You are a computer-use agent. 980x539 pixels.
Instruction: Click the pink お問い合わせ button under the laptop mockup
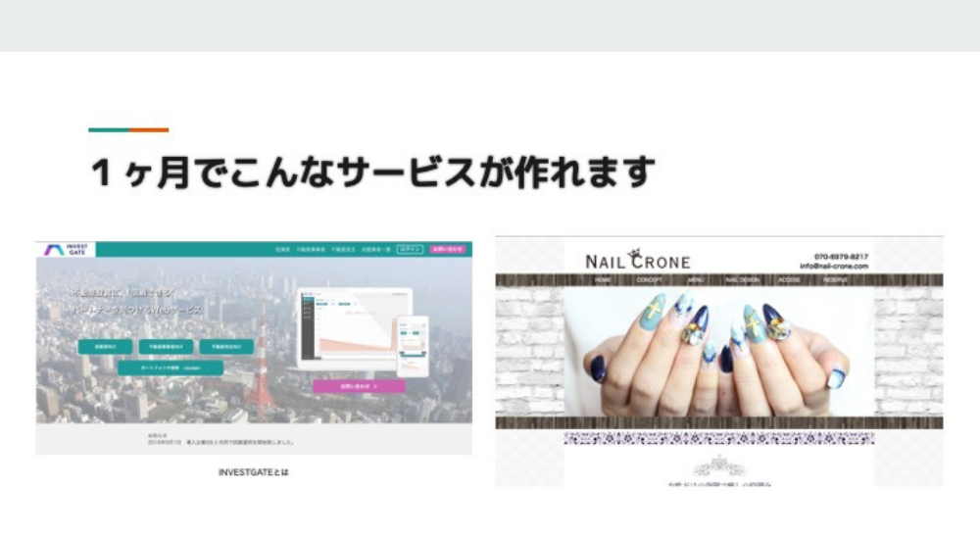click(359, 386)
